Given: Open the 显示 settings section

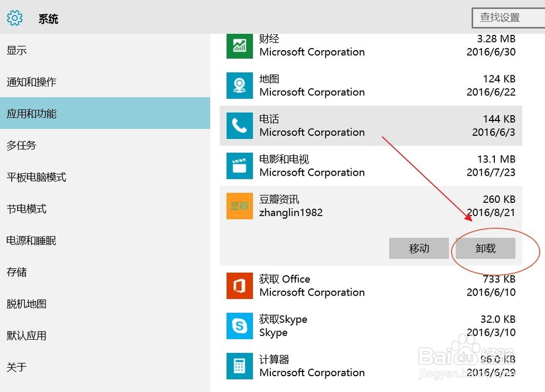Looking at the screenshot, I should pos(17,51).
